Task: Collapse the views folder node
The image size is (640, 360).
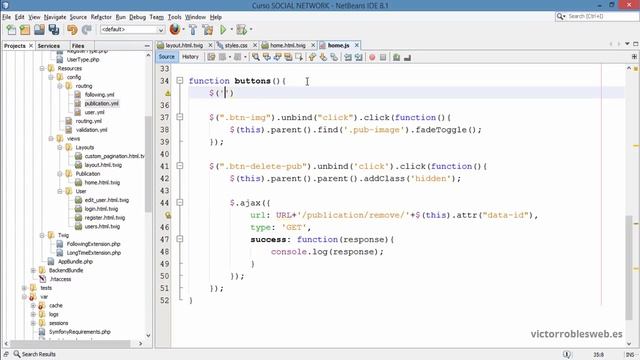Action: coord(51,139)
